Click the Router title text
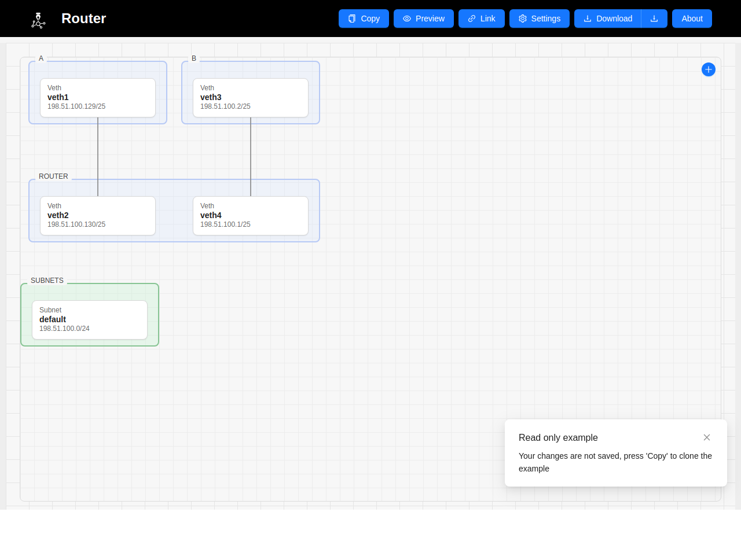Screen dimensions: 741x560 pyautogui.click(x=83, y=19)
